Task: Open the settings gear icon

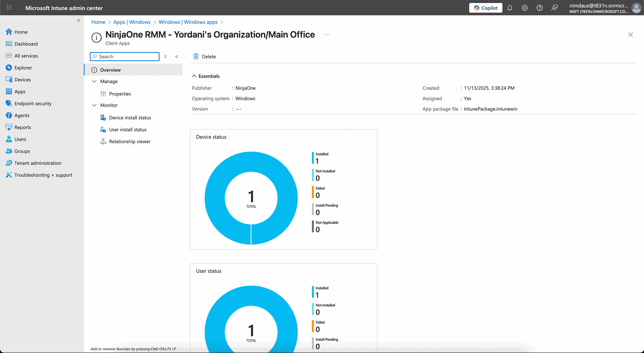Action: [525, 8]
